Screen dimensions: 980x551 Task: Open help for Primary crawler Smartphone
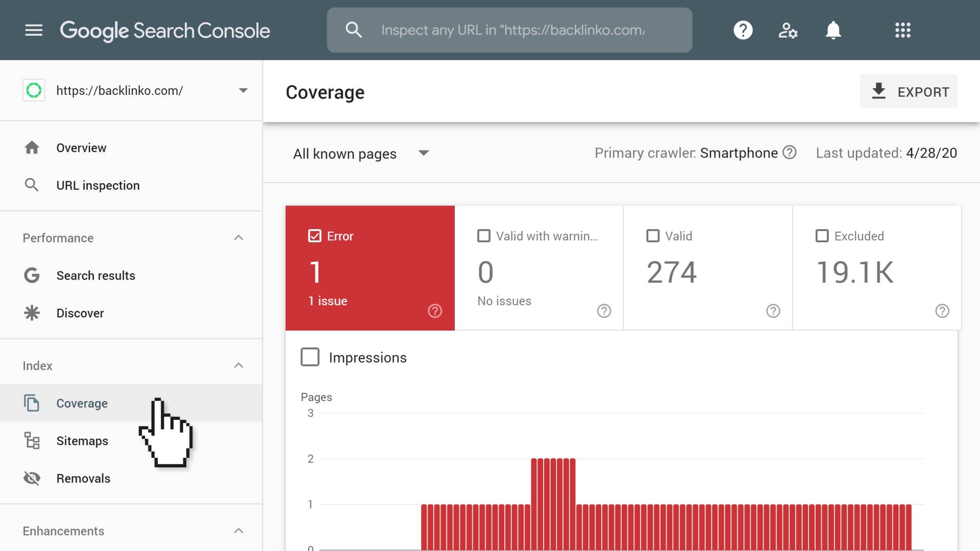coord(789,153)
